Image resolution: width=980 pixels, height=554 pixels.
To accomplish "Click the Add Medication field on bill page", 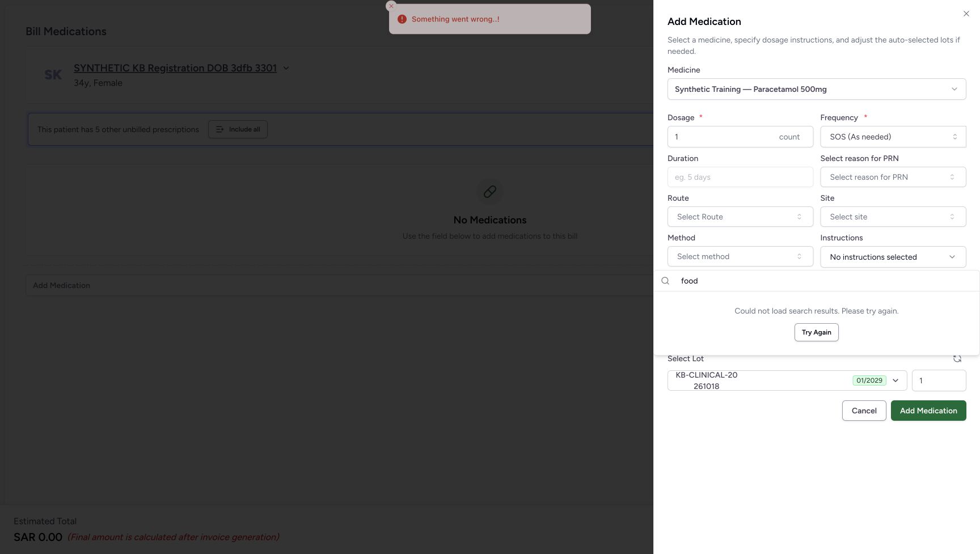I will tap(339, 285).
